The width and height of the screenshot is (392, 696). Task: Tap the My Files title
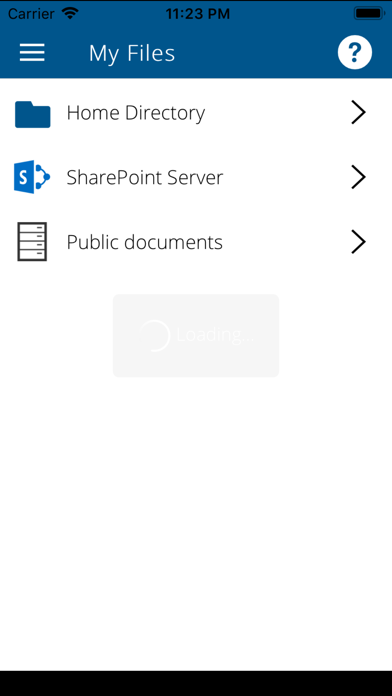(x=132, y=53)
